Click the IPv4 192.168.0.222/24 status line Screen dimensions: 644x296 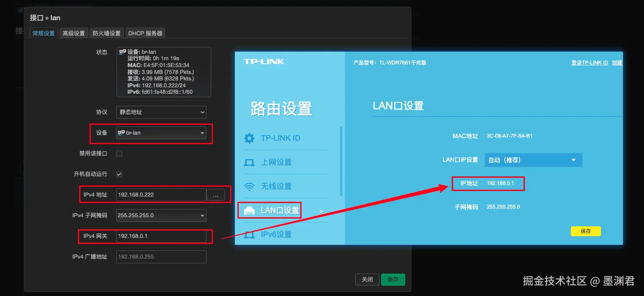click(157, 86)
